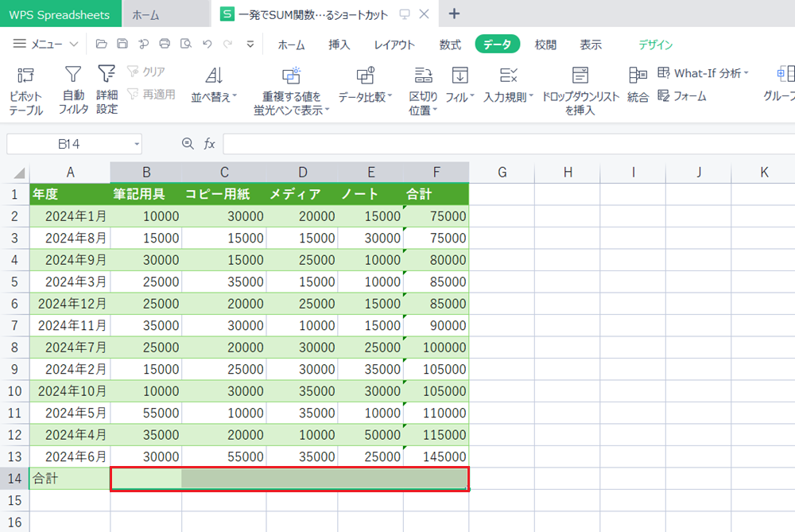Select the Data (データ) ribbon tab
795x532 pixels.
click(x=498, y=44)
